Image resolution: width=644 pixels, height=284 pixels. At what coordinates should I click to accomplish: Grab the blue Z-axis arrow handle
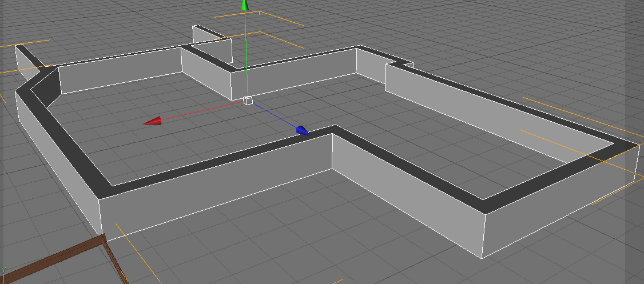coord(303,130)
